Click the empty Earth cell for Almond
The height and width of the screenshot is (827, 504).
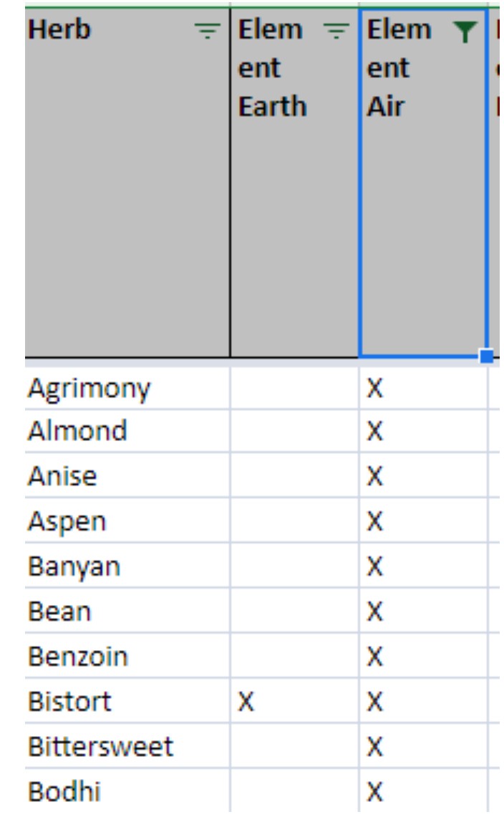294,431
